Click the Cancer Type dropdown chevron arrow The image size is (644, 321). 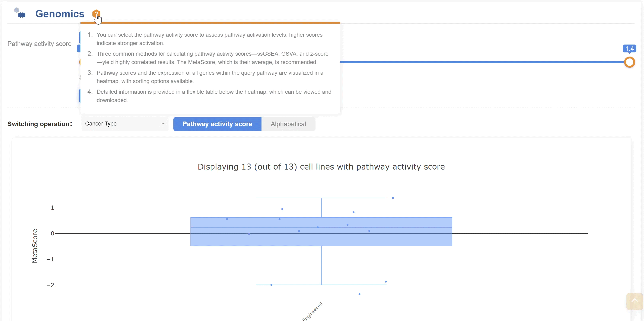163,124
